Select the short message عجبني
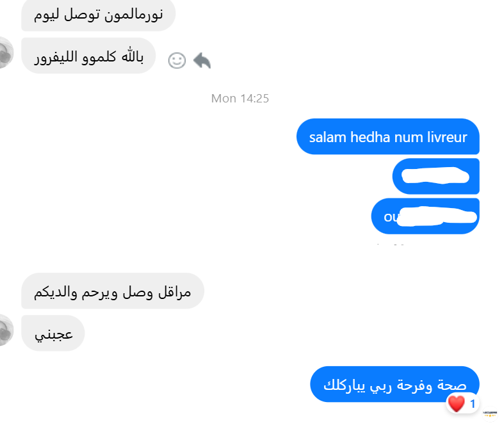The image size is (504, 427). click(x=53, y=333)
